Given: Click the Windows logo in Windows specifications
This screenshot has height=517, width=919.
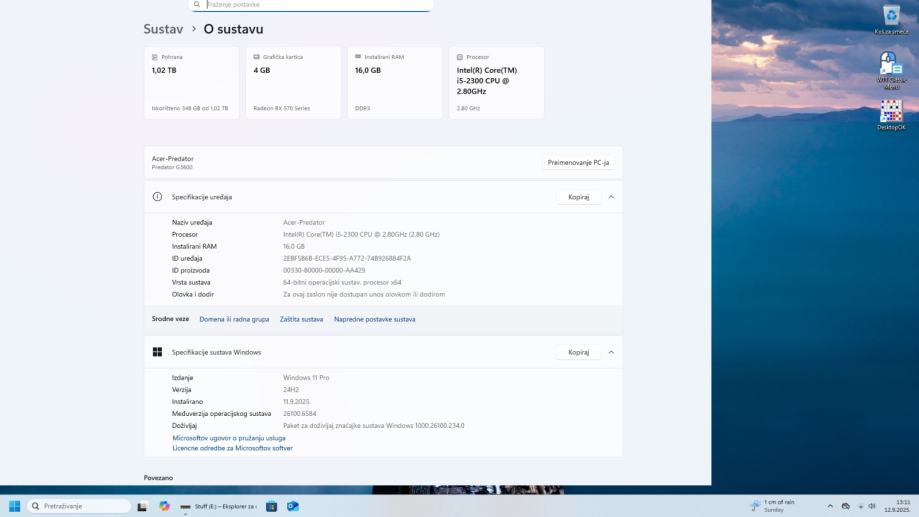Looking at the screenshot, I should coord(157,352).
